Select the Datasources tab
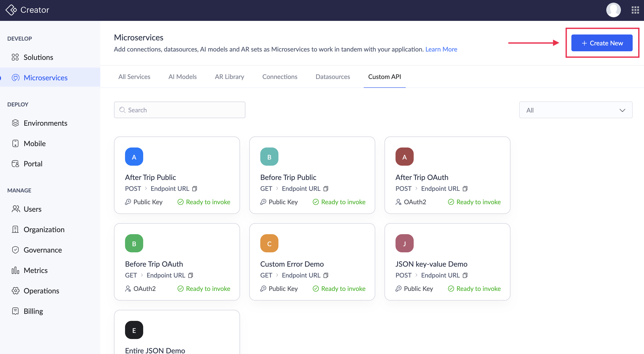This screenshot has height=354, width=644. [x=332, y=76]
